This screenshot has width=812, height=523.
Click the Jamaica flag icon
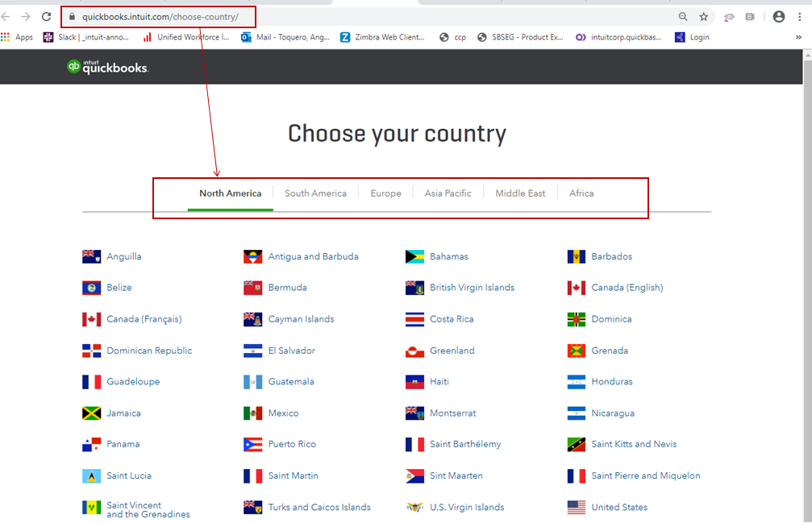click(x=91, y=413)
